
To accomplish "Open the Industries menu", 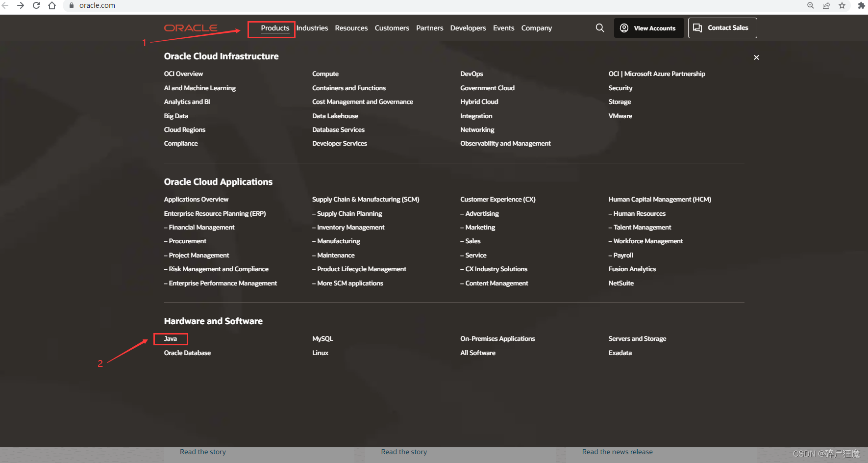I will pos(312,28).
